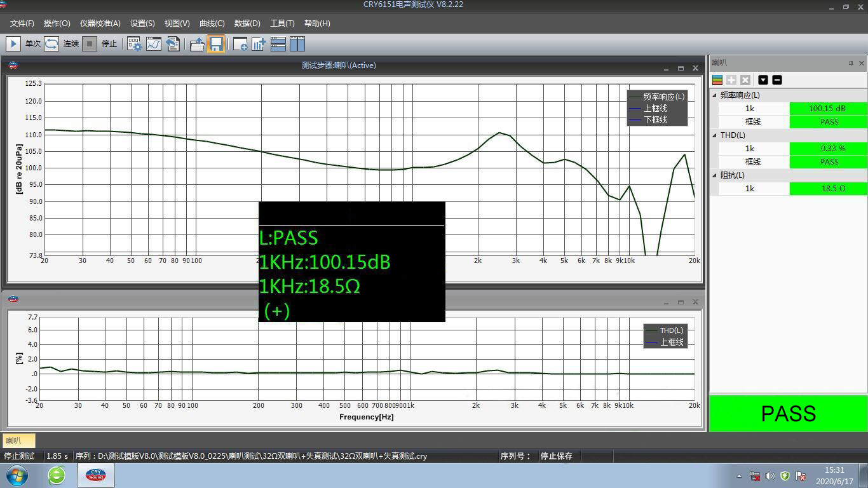868x488 pixels.
Task: Click the 上框线 legend entry in THD chart
Action: (x=665, y=342)
